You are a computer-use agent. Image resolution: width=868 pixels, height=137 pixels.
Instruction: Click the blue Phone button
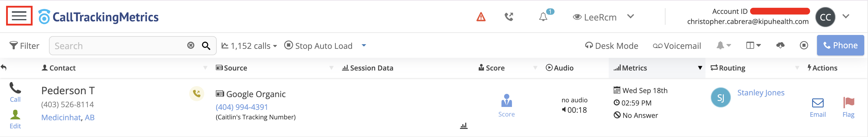coord(840,45)
